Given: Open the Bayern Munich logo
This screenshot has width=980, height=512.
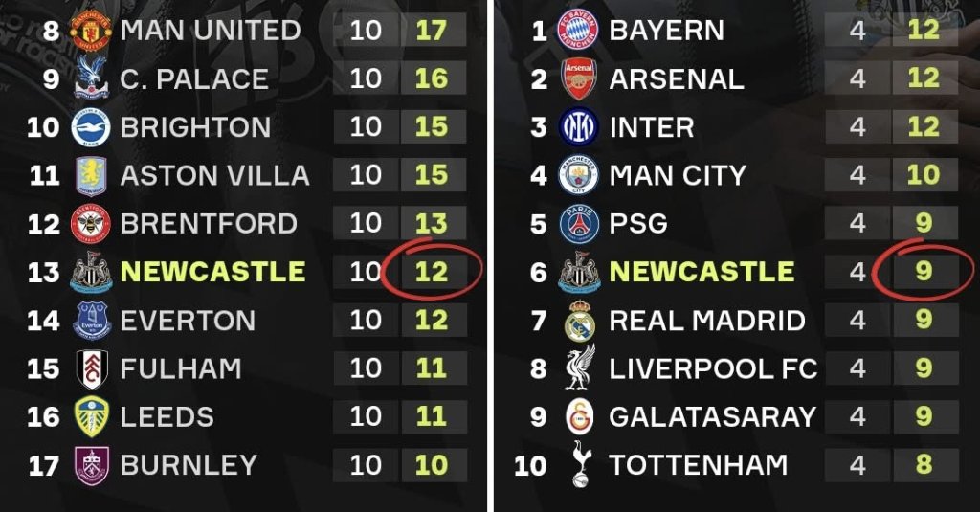Looking at the screenshot, I should click(578, 31).
